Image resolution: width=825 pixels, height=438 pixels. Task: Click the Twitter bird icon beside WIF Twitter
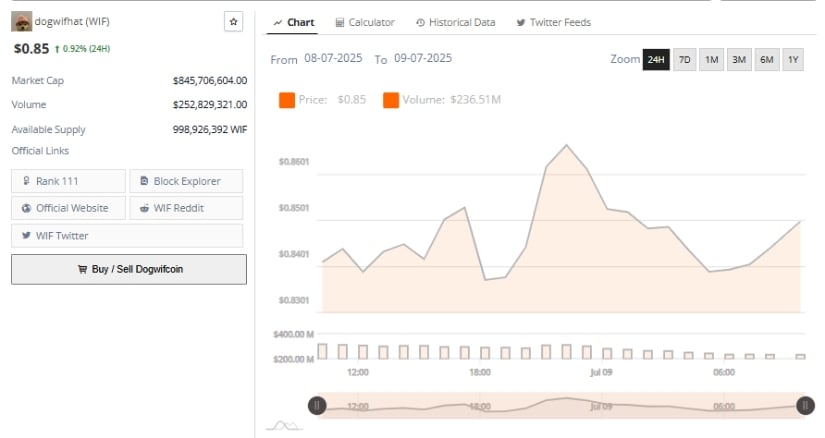[26, 235]
